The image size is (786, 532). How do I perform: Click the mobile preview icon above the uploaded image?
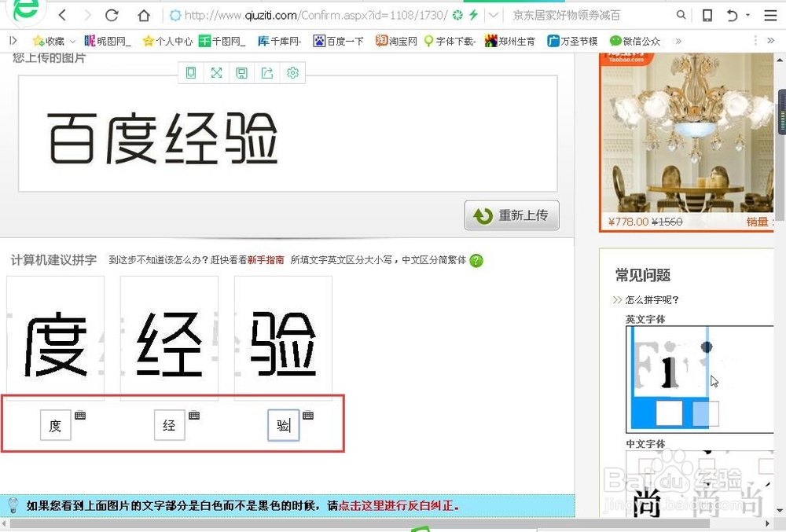(191, 72)
